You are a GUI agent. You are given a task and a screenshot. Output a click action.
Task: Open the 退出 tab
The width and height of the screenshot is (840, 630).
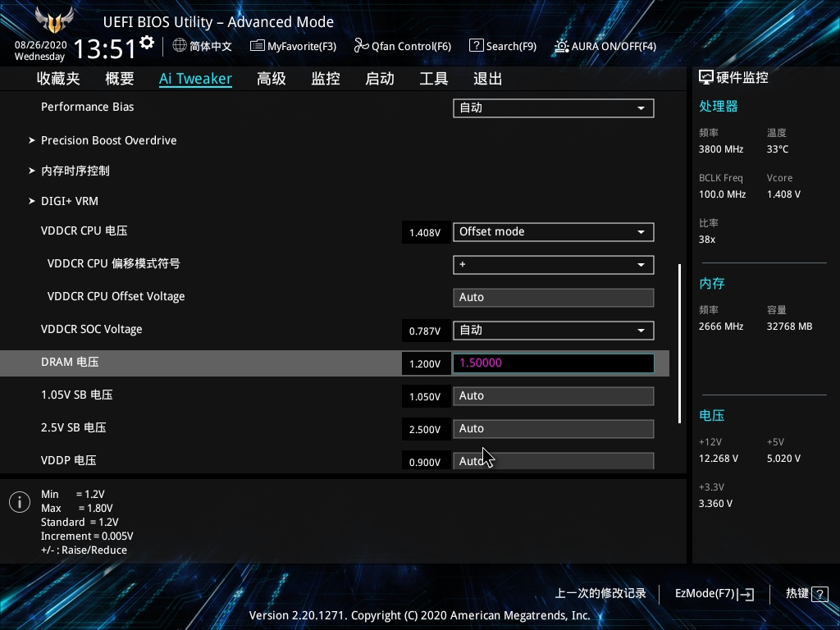[487, 79]
